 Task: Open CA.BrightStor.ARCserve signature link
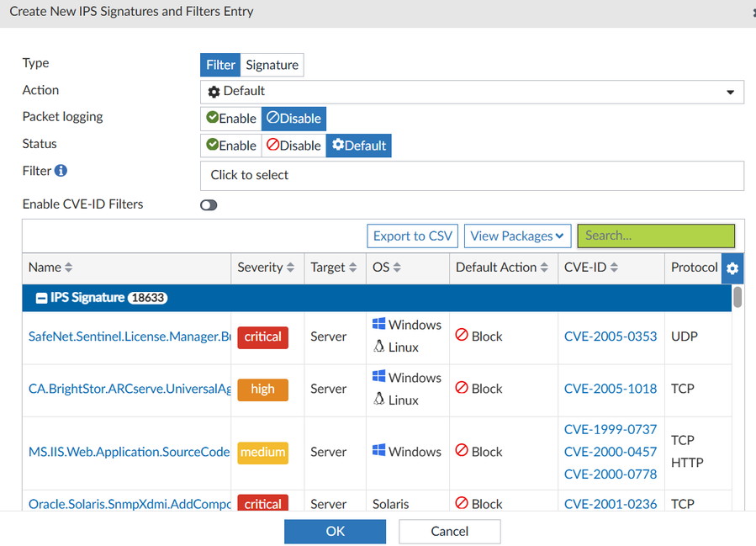(x=130, y=389)
